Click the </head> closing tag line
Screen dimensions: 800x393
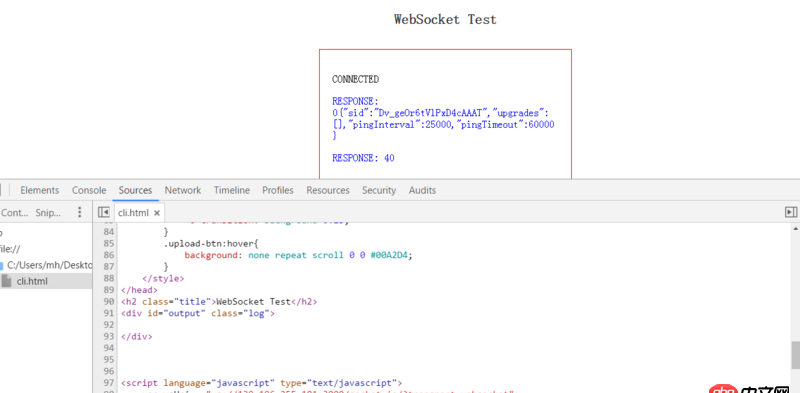point(139,290)
